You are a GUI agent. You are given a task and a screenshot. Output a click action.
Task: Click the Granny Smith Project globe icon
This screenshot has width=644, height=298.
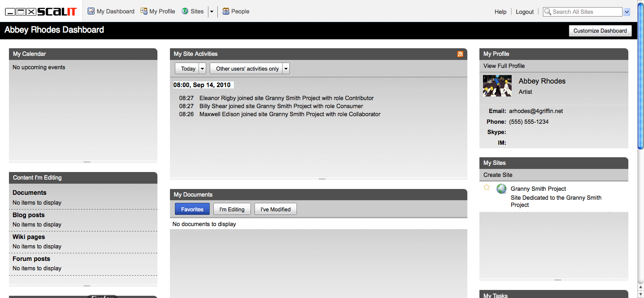tap(501, 189)
